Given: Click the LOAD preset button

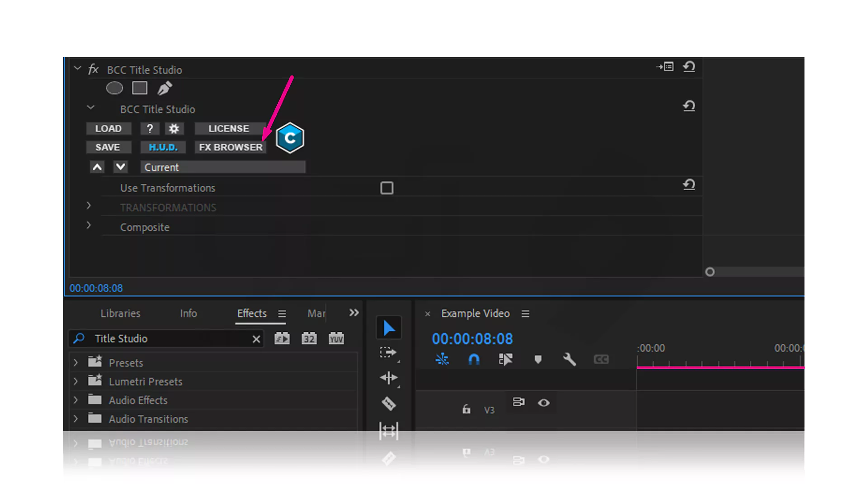Looking at the screenshot, I should (108, 128).
